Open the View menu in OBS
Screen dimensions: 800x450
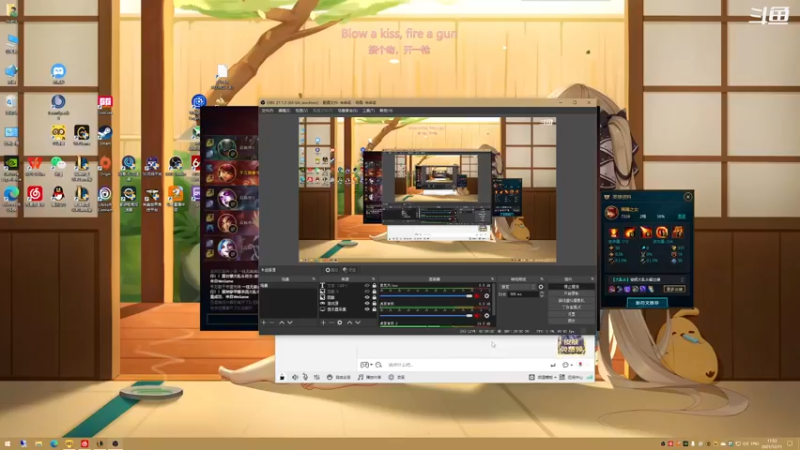[x=302, y=110]
